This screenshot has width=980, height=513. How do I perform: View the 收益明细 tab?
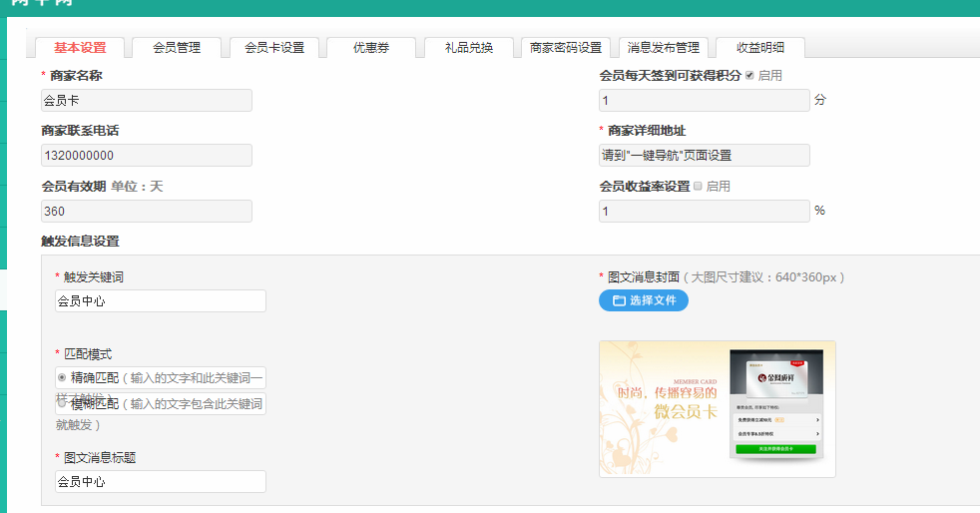coord(760,48)
